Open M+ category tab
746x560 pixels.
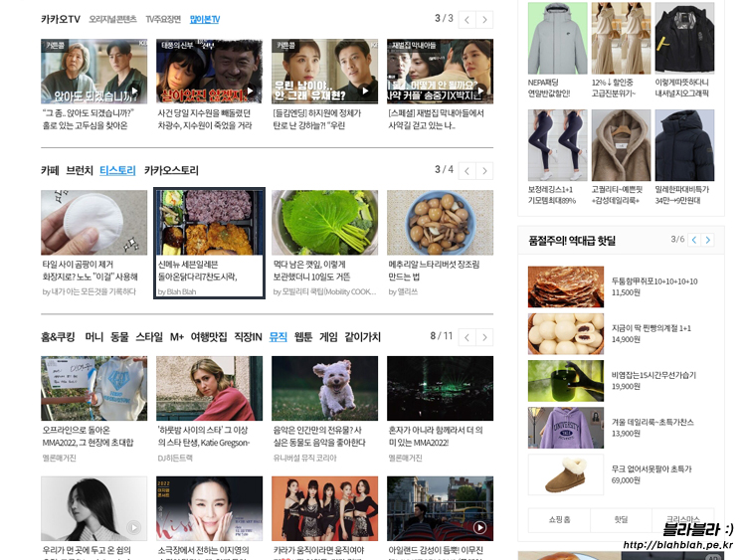coord(177,337)
